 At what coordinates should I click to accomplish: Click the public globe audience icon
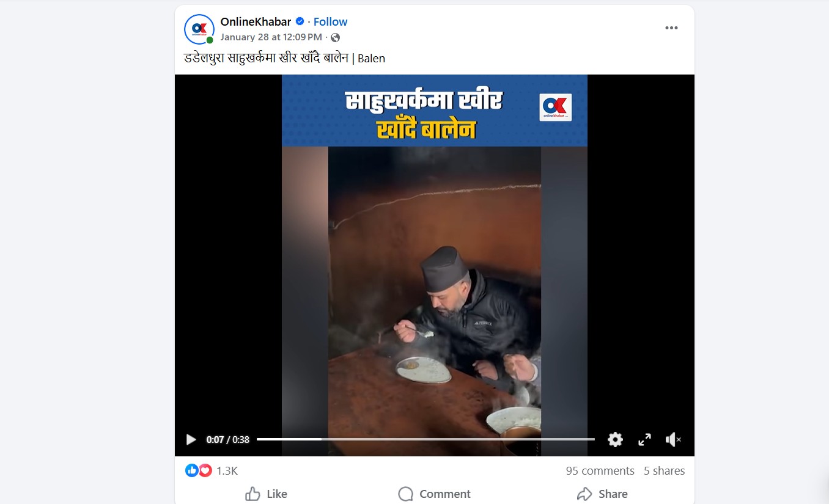pyautogui.click(x=335, y=37)
